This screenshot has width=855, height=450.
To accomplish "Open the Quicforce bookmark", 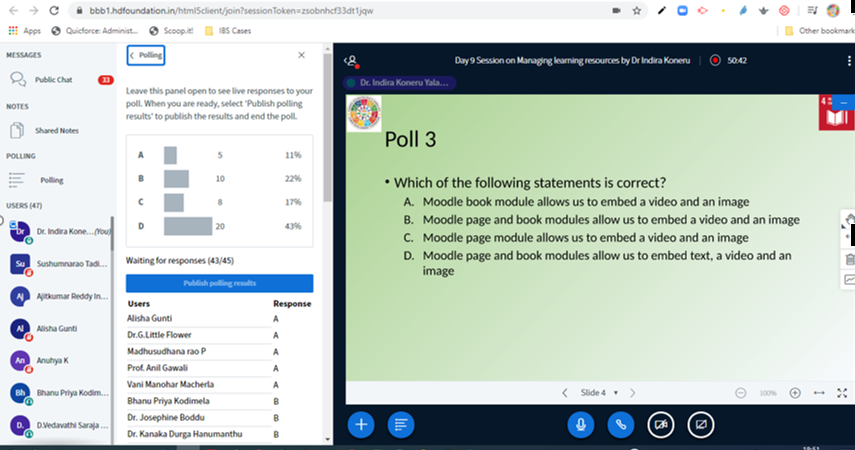I will tap(94, 31).
